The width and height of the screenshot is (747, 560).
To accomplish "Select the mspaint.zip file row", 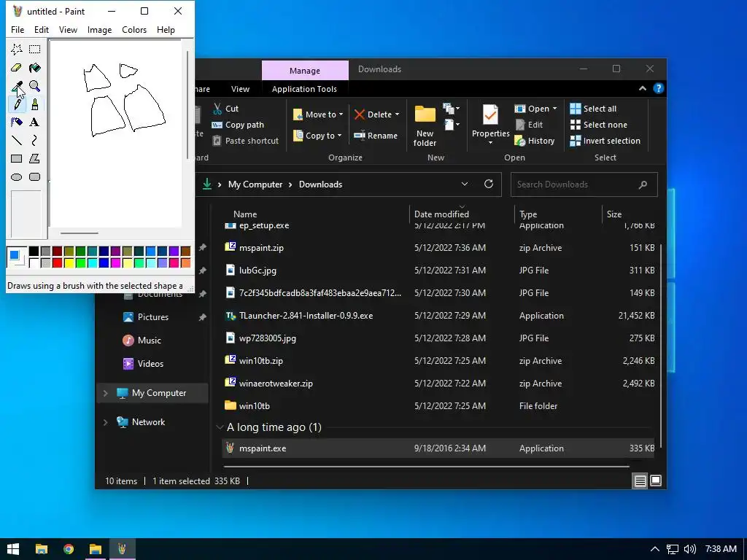I will click(x=438, y=248).
